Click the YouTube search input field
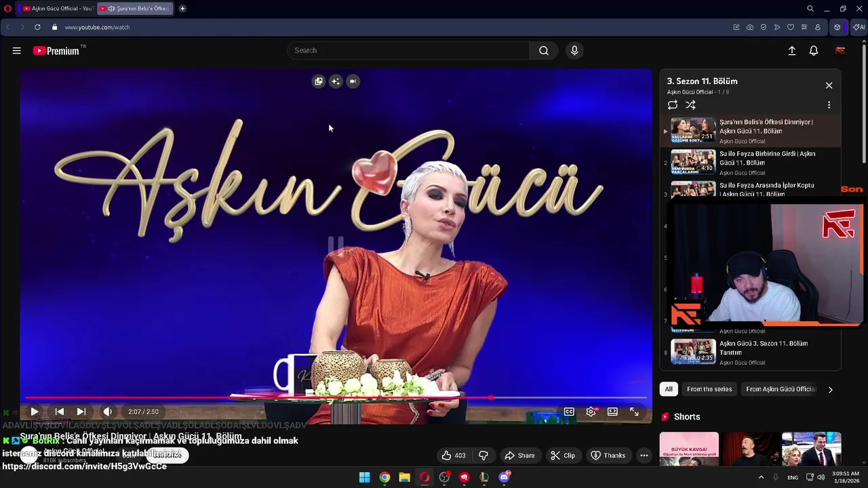The image size is (868, 488). (x=408, y=50)
